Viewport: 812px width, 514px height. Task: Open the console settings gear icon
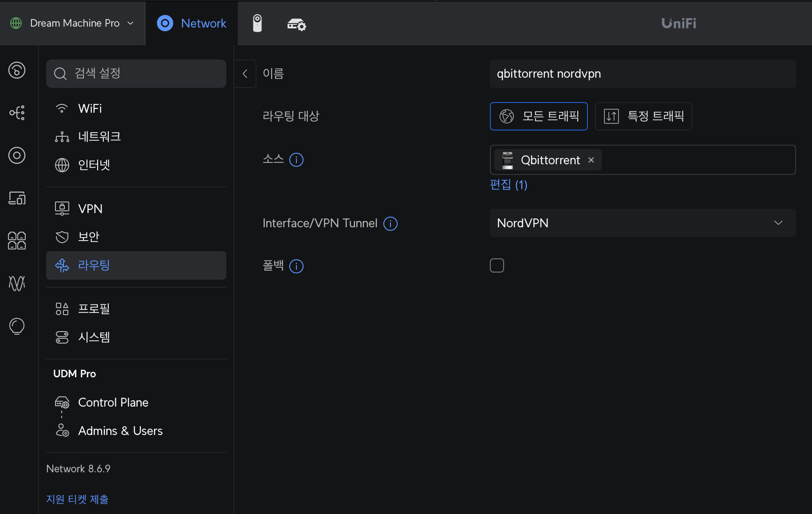point(296,24)
